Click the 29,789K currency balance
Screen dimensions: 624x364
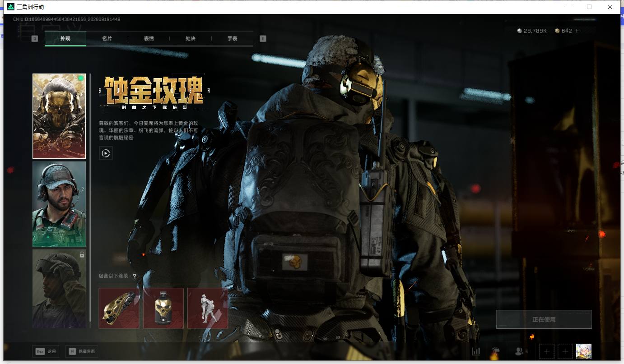[x=535, y=31]
